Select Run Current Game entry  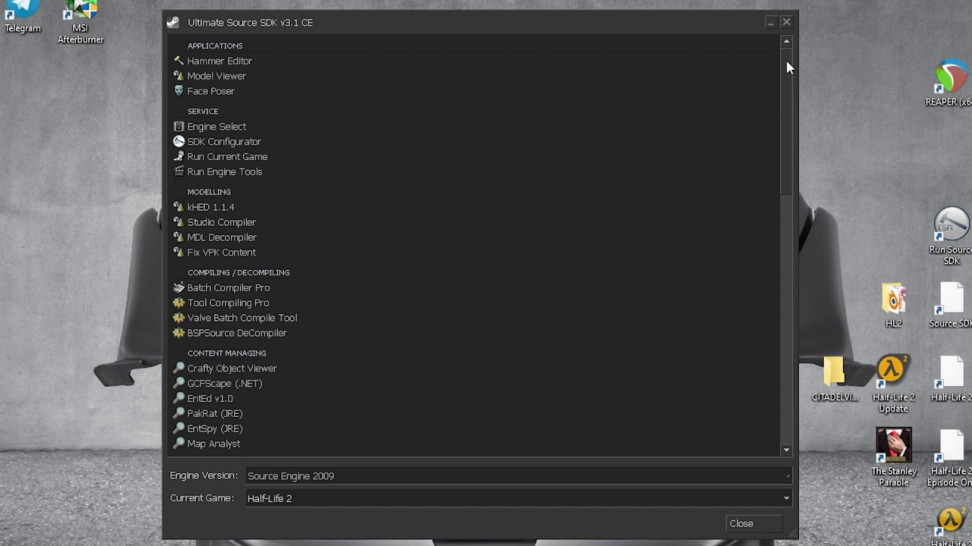pos(228,156)
